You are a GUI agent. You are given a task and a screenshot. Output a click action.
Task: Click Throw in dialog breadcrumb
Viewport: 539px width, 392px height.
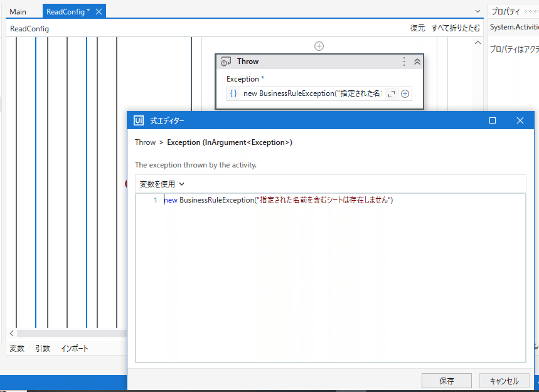click(145, 142)
